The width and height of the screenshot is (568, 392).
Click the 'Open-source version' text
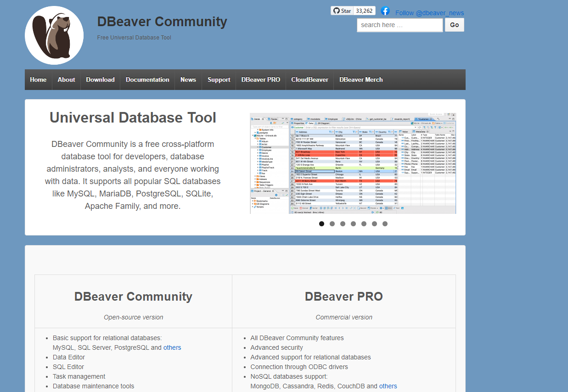point(133,317)
